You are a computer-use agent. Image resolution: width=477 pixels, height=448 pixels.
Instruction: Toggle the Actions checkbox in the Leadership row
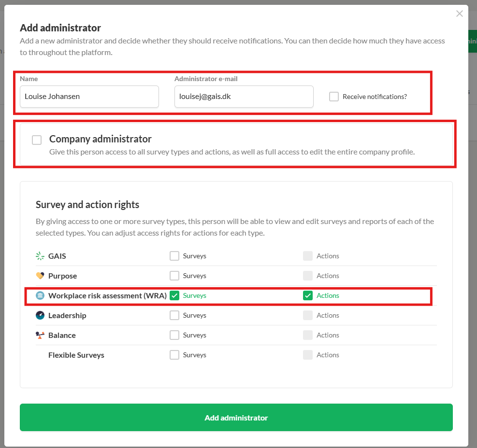(x=307, y=315)
